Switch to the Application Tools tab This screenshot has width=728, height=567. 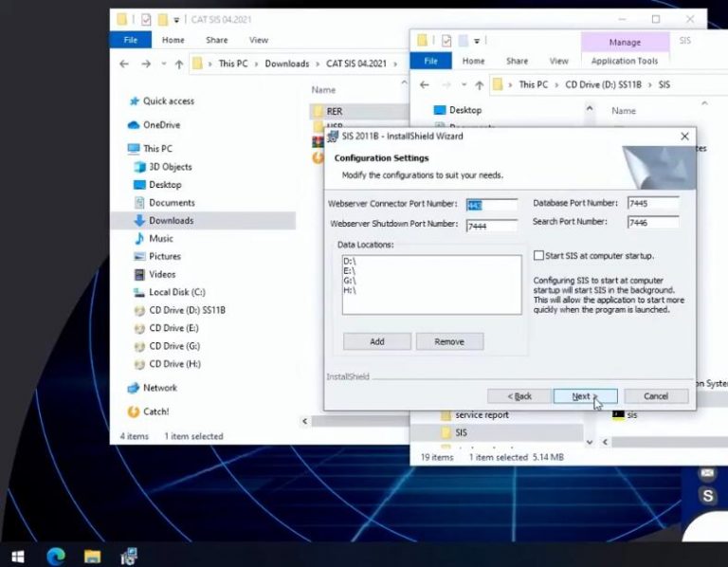click(x=625, y=61)
